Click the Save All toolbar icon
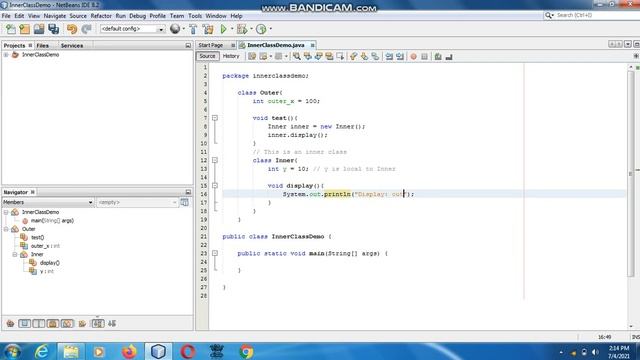 click(53, 29)
